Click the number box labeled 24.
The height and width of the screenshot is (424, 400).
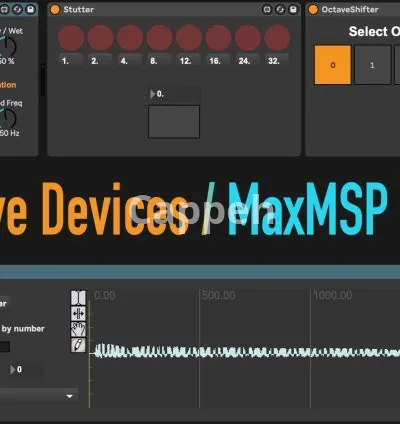point(248,61)
